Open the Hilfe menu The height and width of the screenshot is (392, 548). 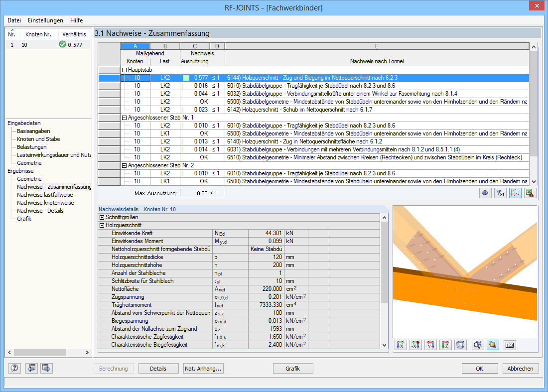[x=77, y=20]
